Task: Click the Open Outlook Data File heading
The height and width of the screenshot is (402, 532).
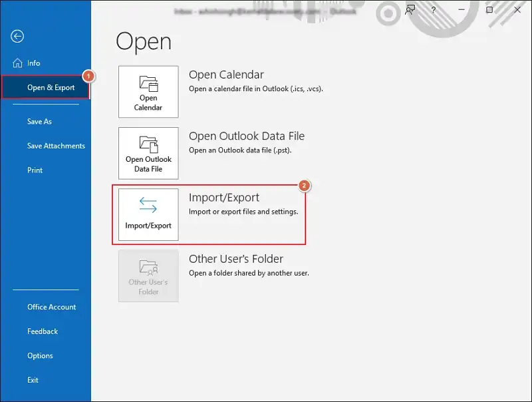Action: click(247, 136)
